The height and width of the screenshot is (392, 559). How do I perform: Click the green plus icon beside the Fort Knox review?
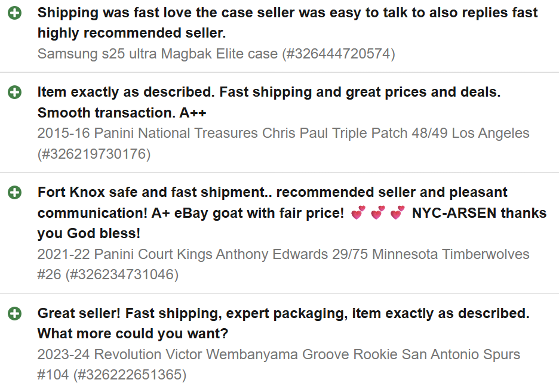[x=15, y=193]
